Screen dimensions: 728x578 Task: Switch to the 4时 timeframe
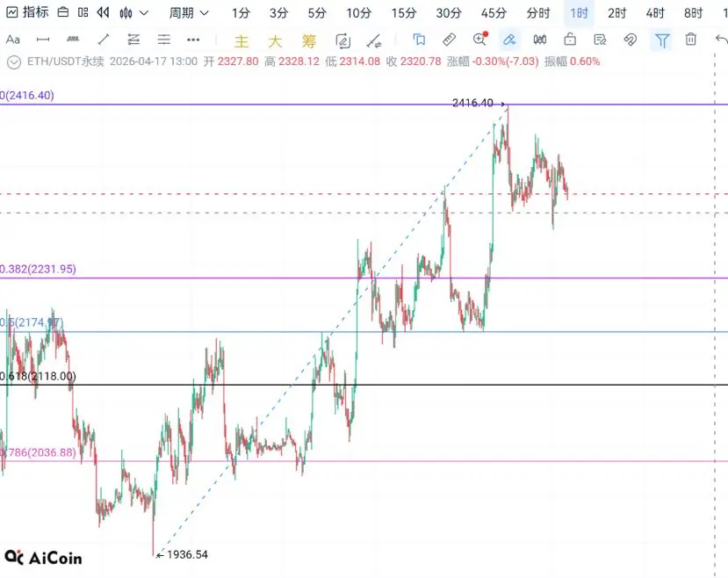coord(655,13)
